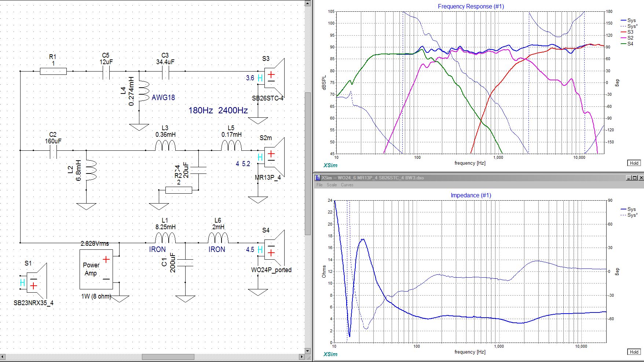Click the Sys legend entry in Impedance graph
644x362 pixels.
[x=628, y=209]
